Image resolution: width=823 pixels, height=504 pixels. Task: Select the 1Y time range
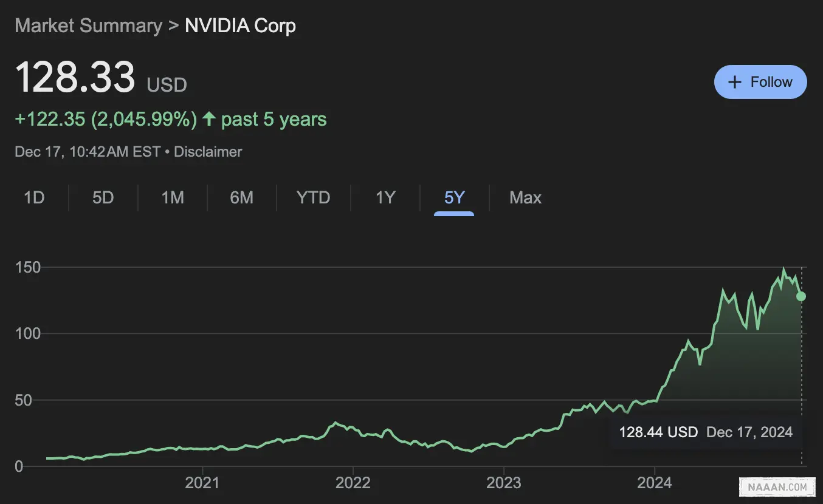tap(385, 197)
